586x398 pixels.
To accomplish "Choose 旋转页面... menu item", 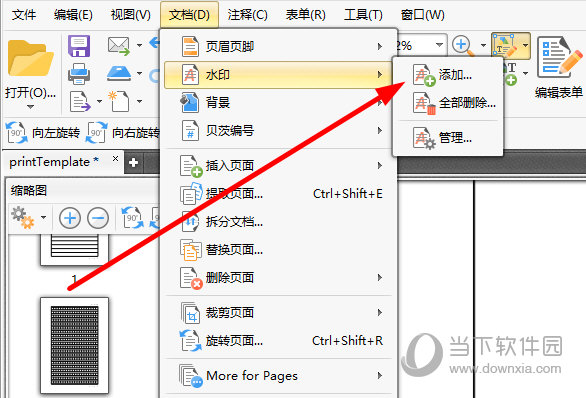I will (278, 340).
